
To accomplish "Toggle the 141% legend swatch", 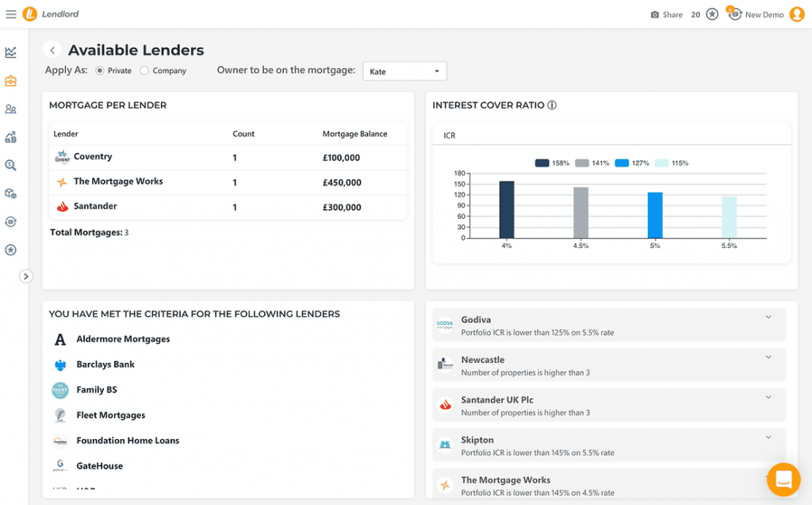I will tap(582, 163).
